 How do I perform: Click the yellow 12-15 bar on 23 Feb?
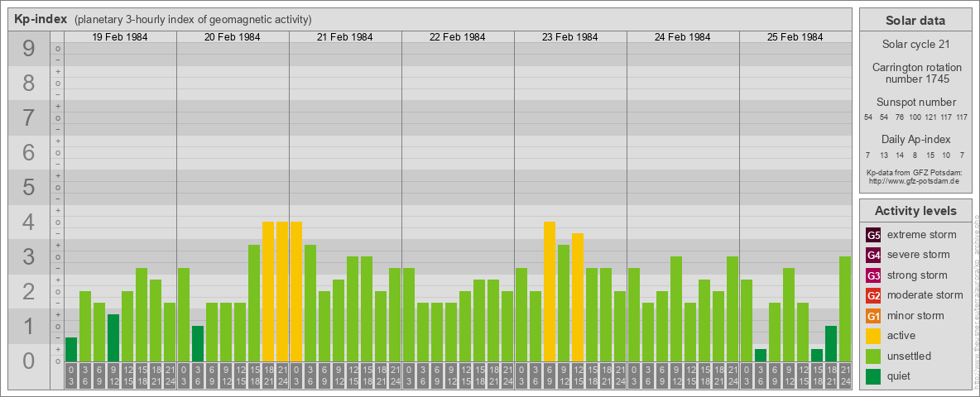coord(578,297)
